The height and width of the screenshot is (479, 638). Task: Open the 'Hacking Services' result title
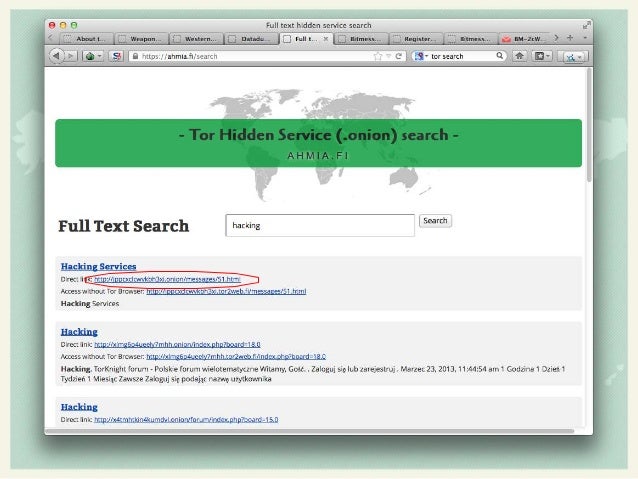point(98,266)
